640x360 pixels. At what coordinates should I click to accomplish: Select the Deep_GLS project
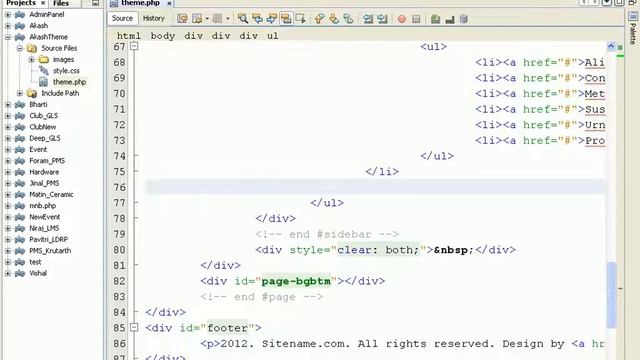44,138
